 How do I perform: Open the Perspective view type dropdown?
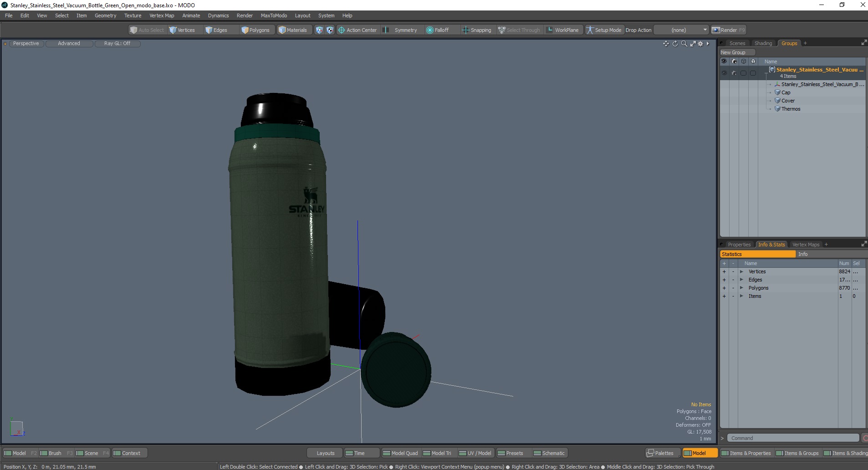(x=26, y=44)
